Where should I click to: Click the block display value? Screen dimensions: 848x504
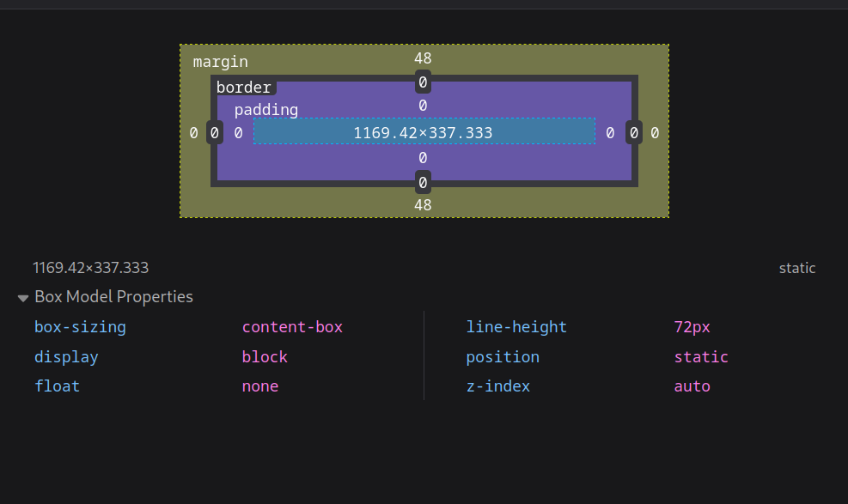[265, 356]
